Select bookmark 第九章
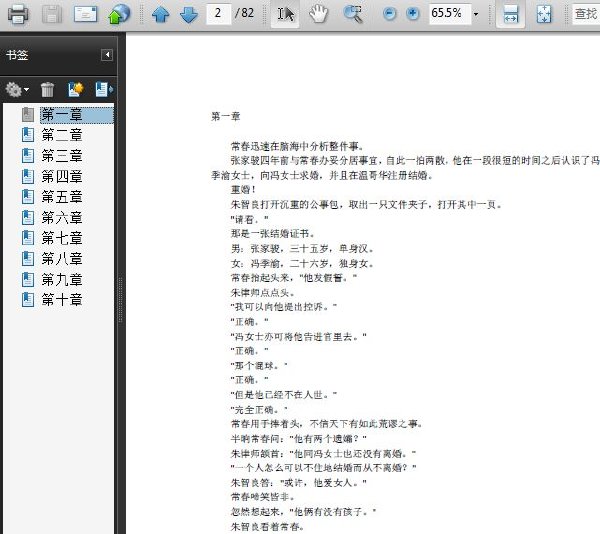Image resolution: width=600 pixels, height=534 pixels. click(x=62, y=280)
